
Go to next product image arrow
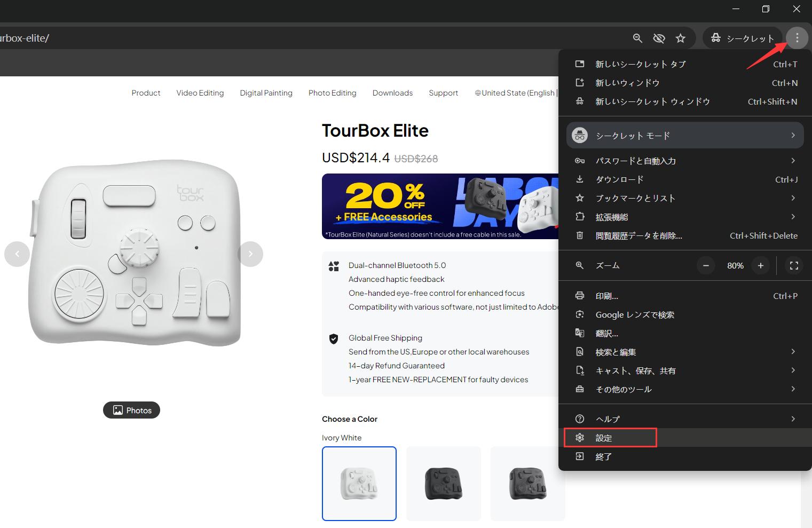coord(250,254)
